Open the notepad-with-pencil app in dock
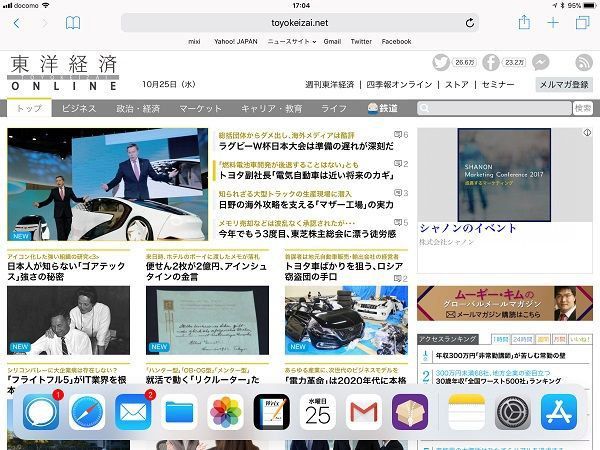This screenshot has width=600, height=450. 271,412
